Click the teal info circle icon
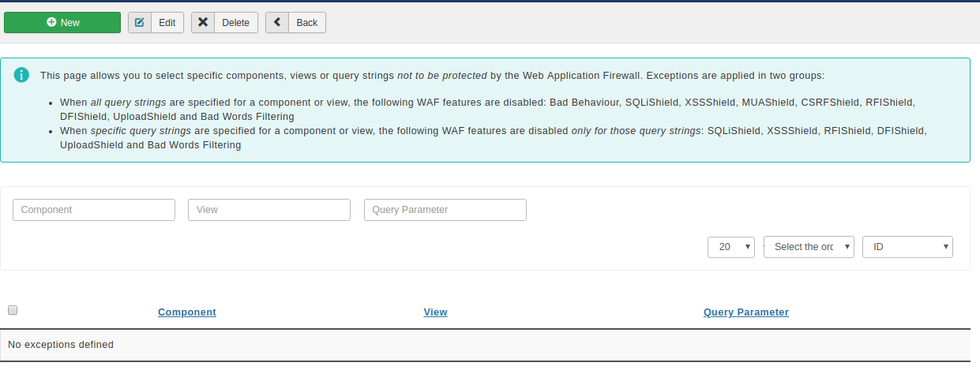 click(21, 75)
